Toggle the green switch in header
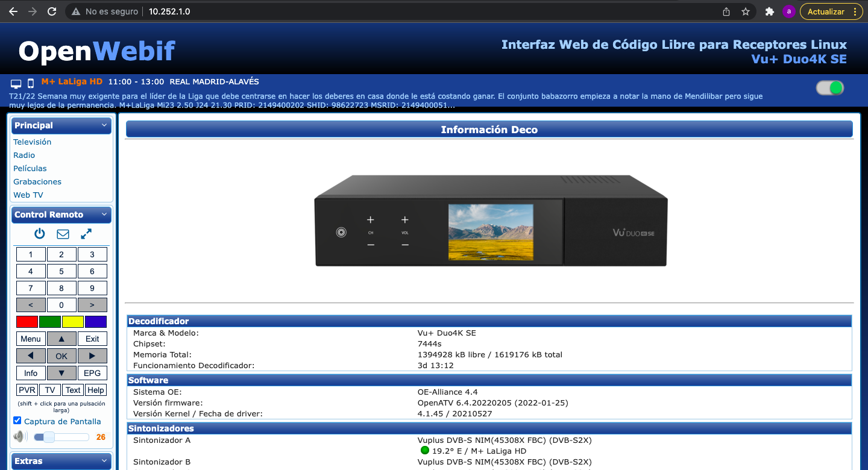The height and width of the screenshot is (470, 868). pyautogui.click(x=829, y=88)
